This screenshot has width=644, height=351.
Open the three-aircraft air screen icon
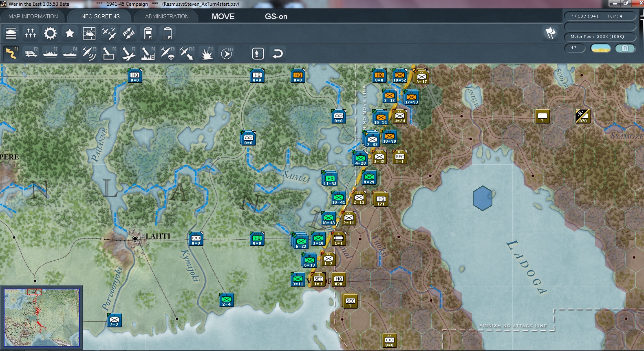coord(109,33)
